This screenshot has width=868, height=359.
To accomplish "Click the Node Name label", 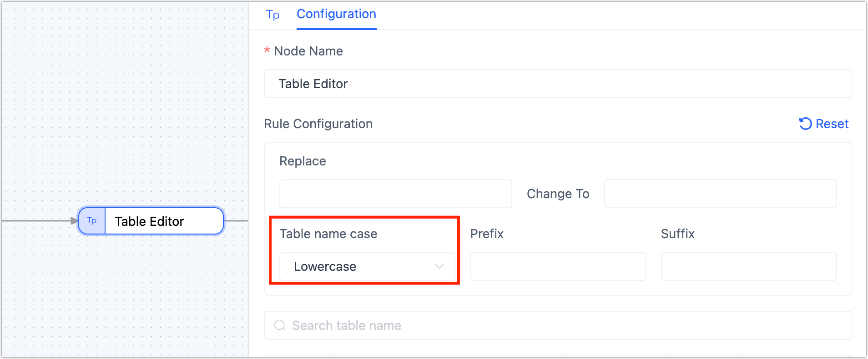I will [308, 51].
